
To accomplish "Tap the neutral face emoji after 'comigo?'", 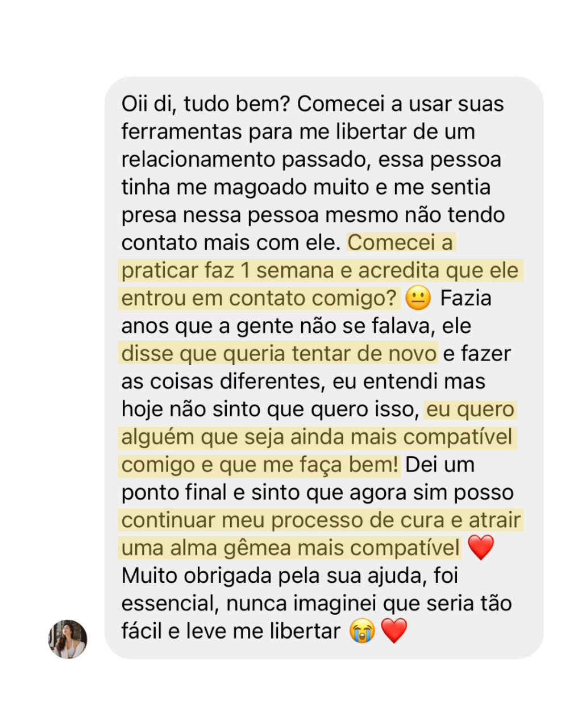I will (418, 299).
